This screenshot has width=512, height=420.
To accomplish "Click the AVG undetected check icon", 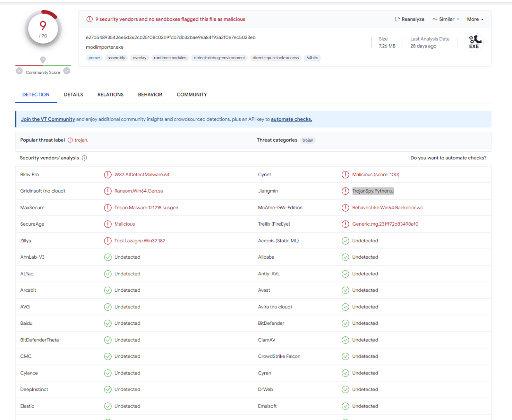I will coord(108,307).
